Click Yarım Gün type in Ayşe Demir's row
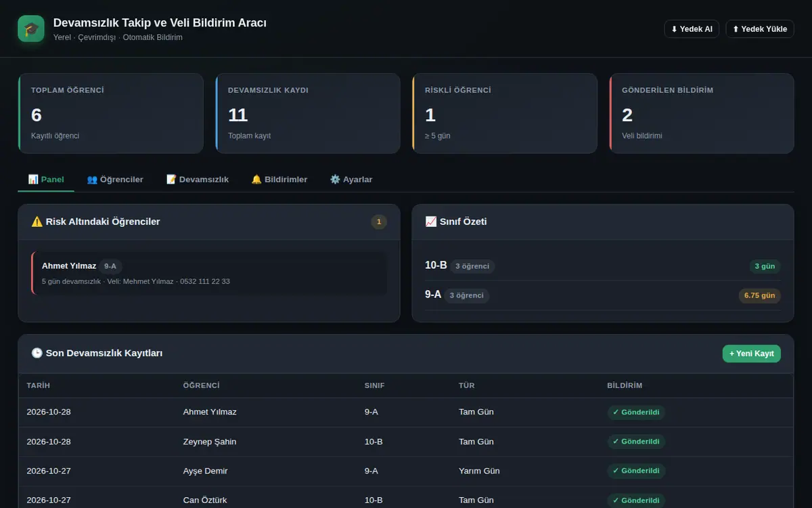 479,471
